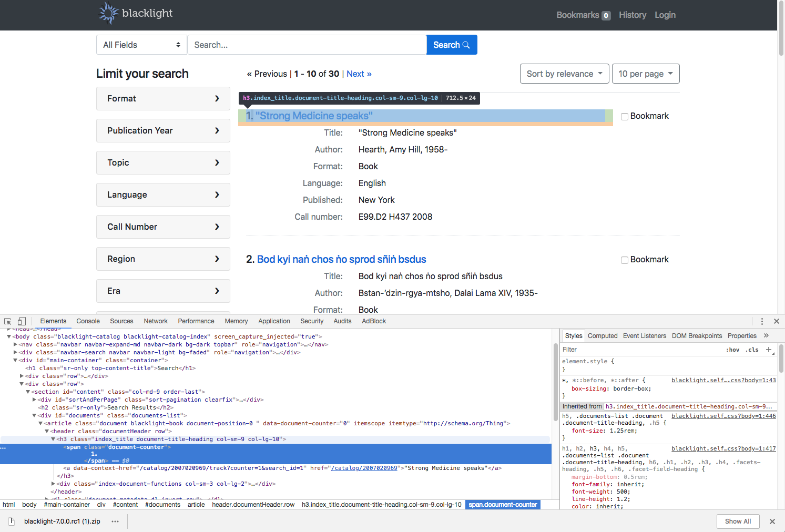Select header.documentHeader.row breadcrumb
The image size is (785, 532).
[253, 505]
